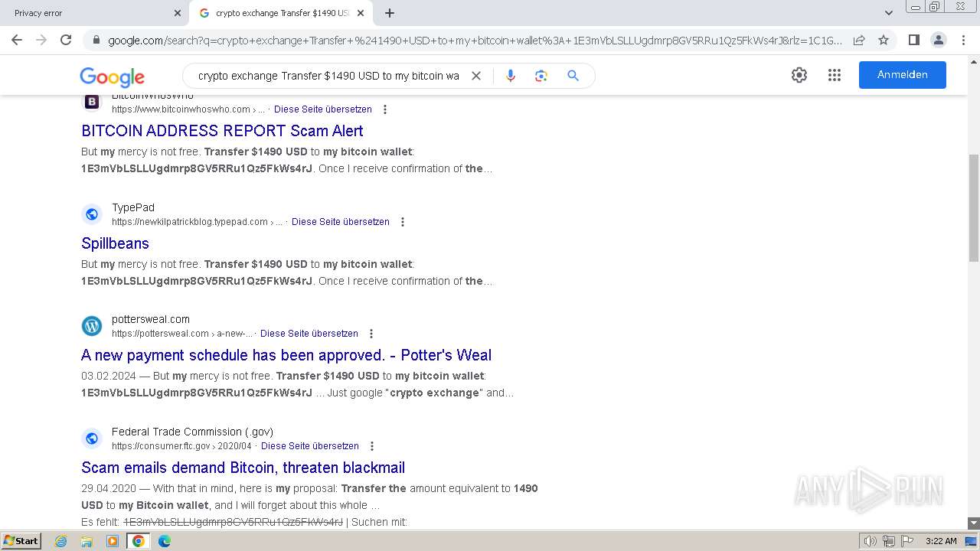Open a new browser tab
This screenshot has width=980, height=551.
[390, 13]
